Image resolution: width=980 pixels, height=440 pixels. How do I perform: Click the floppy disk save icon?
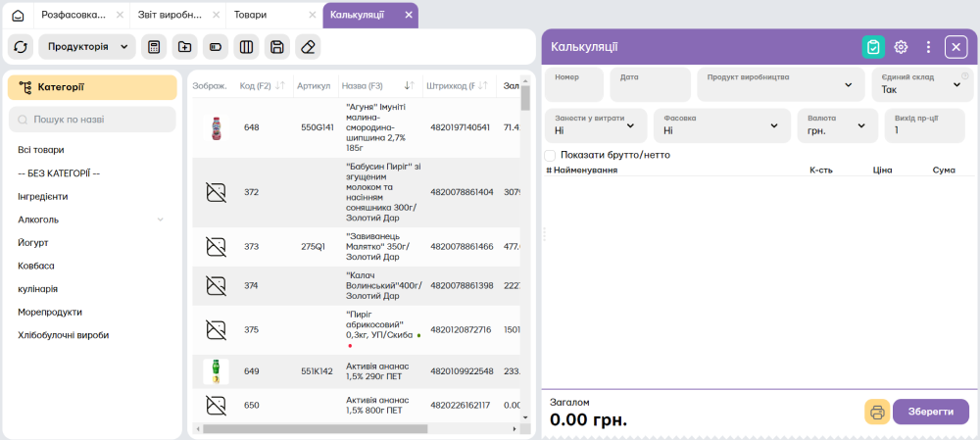point(276,47)
